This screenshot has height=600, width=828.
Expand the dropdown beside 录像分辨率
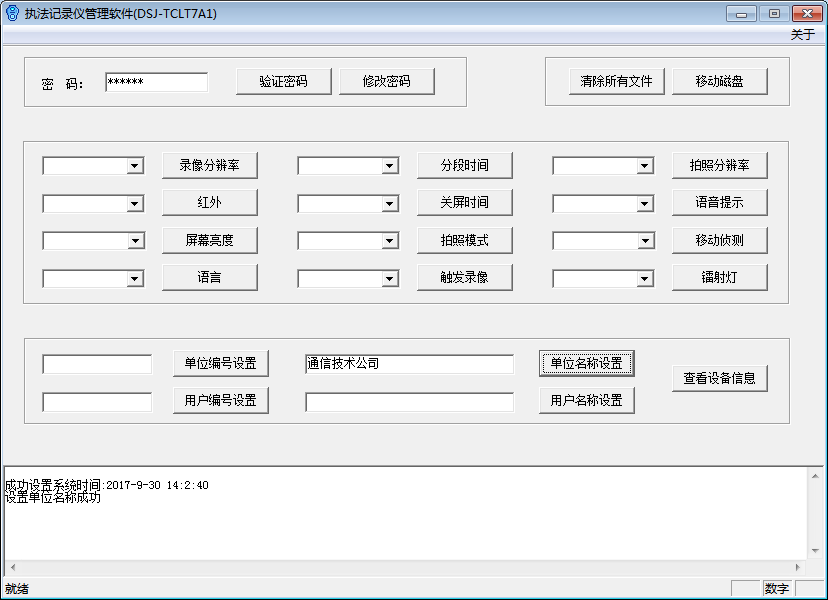click(135, 166)
